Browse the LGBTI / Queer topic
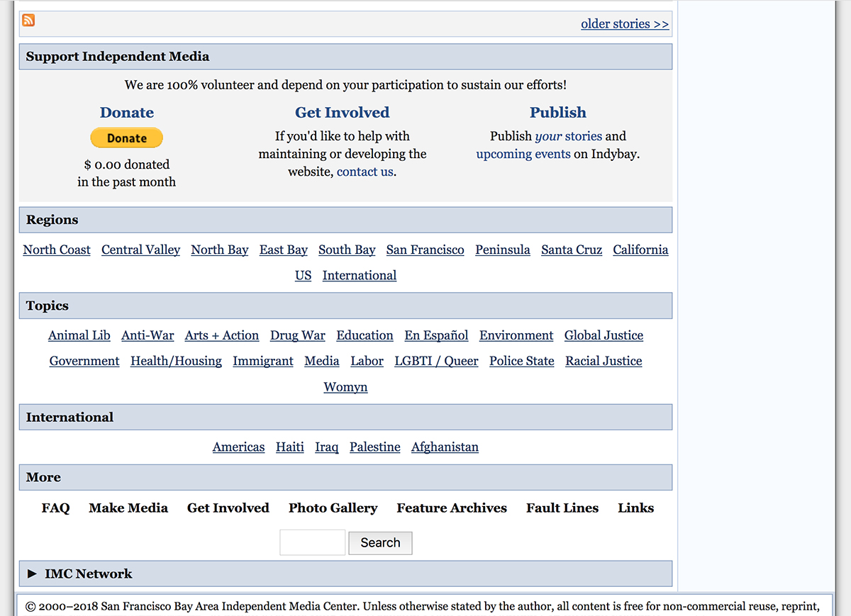The height and width of the screenshot is (616, 851). point(437,361)
